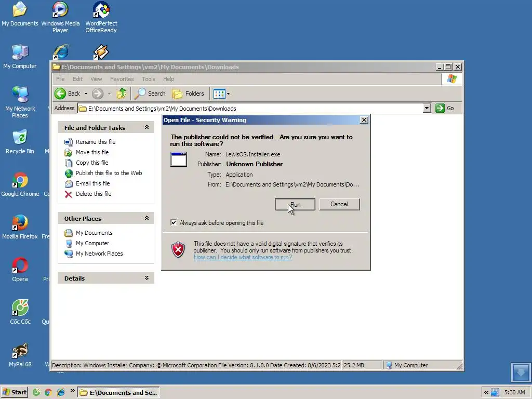
Task: Collapse the File and Folder Tasks panel
Action: [147, 127]
